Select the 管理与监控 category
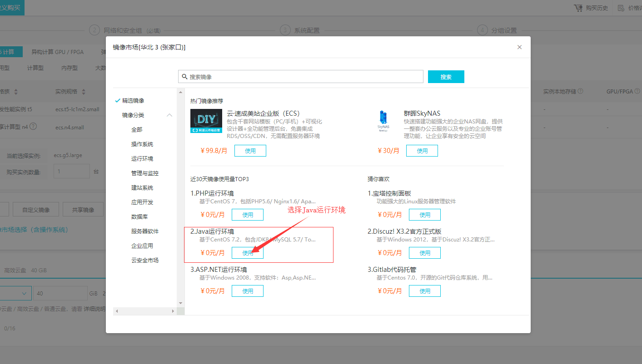Screen dimensions: 642x364 [x=145, y=173]
